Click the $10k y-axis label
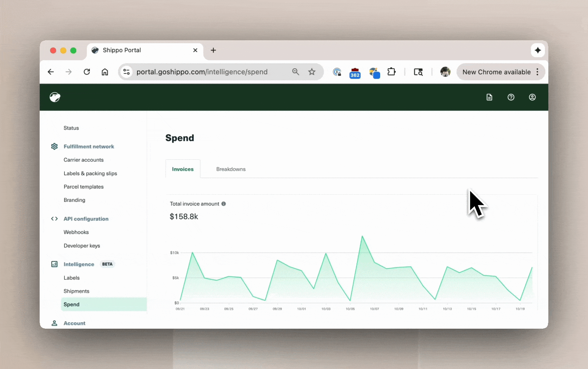This screenshot has width=588, height=369. 174,253
